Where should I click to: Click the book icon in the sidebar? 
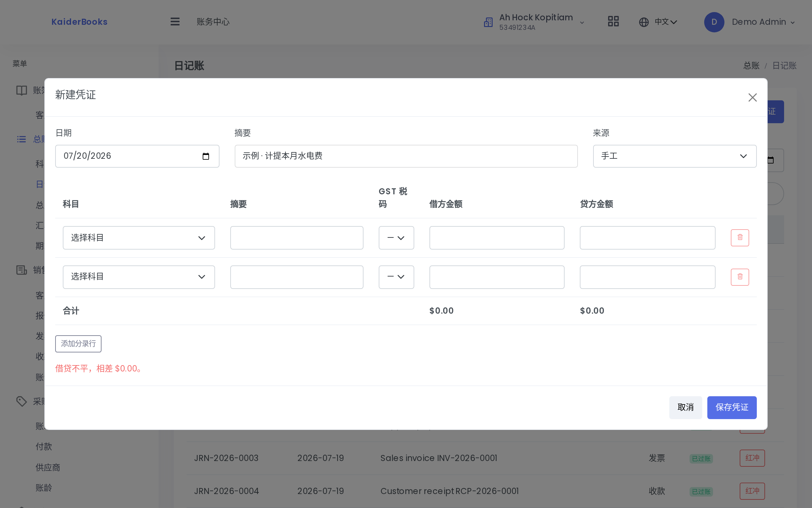(22, 90)
